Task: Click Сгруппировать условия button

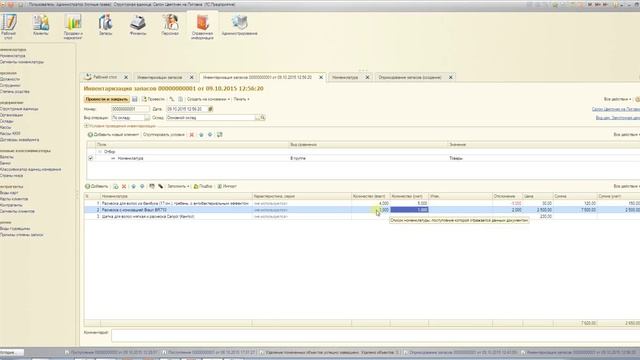Action: [164, 135]
